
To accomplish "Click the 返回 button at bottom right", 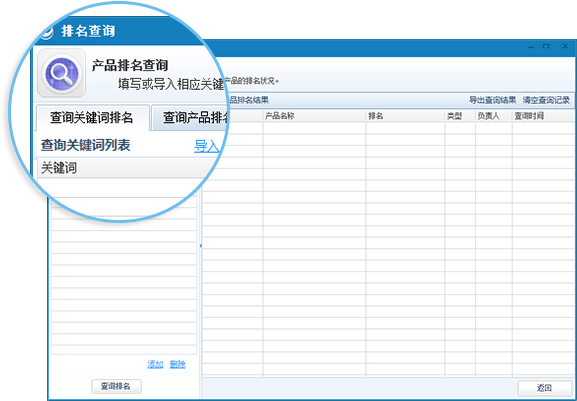I will click(545, 388).
